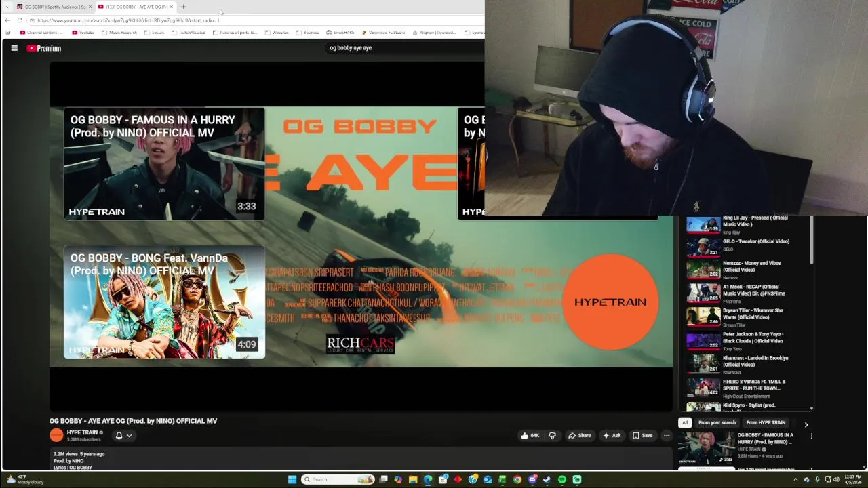Expand the Websites bookmark folder
Image resolution: width=868 pixels, height=488 pixels.
[277, 33]
